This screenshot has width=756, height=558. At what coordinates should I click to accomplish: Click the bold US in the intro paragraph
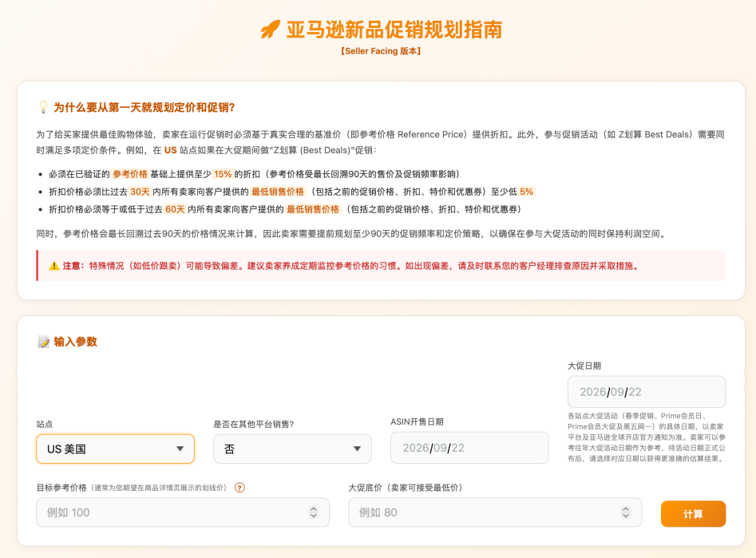(171, 150)
